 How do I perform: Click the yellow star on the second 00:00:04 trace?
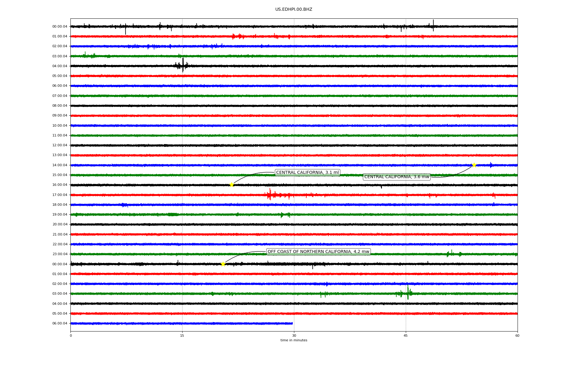click(223, 264)
